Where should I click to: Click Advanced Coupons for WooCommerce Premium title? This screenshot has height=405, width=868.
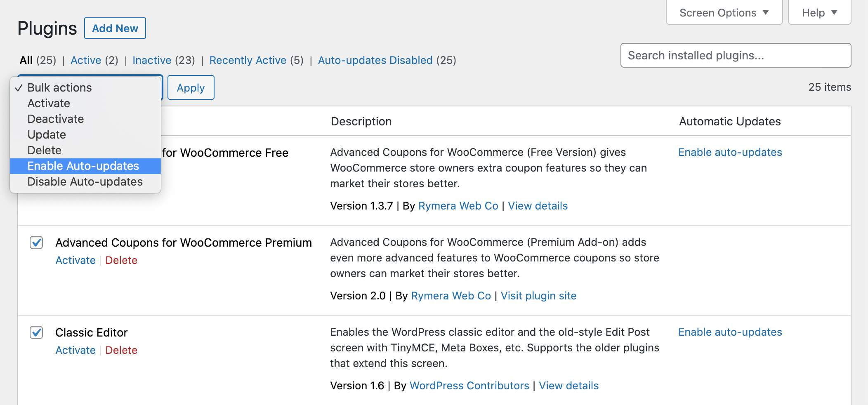click(184, 243)
